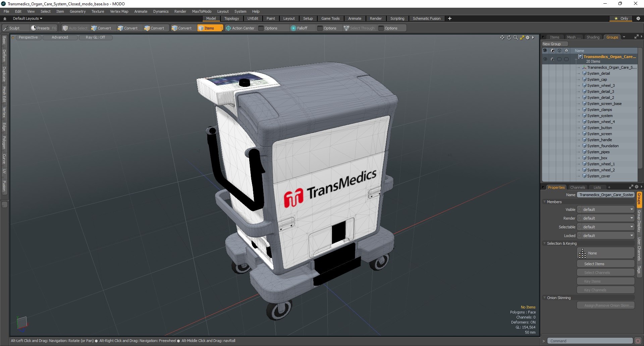This screenshot has height=346, width=644.
Task: Click the Falloff tool icon
Action: 293,28
